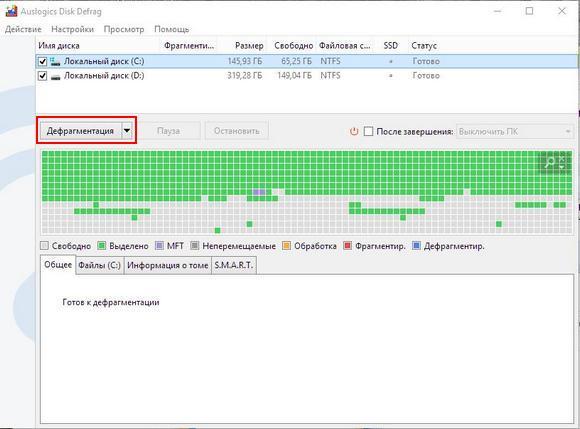
Task: Sort by the Размер column header
Action: 249,46
